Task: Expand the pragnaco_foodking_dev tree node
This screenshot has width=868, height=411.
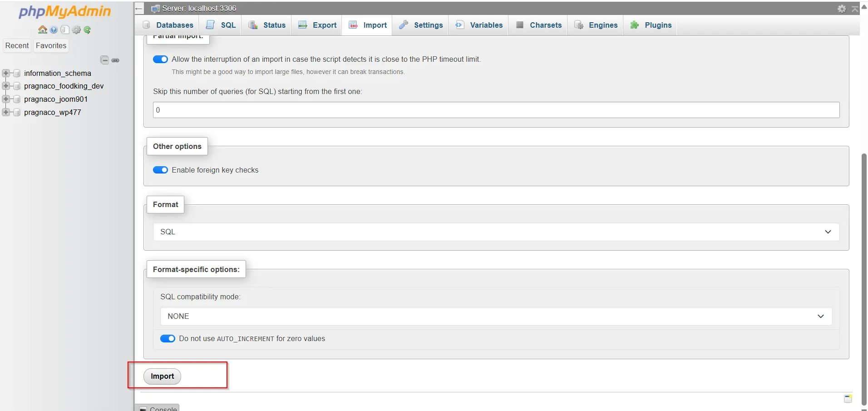Action: pyautogui.click(x=6, y=86)
